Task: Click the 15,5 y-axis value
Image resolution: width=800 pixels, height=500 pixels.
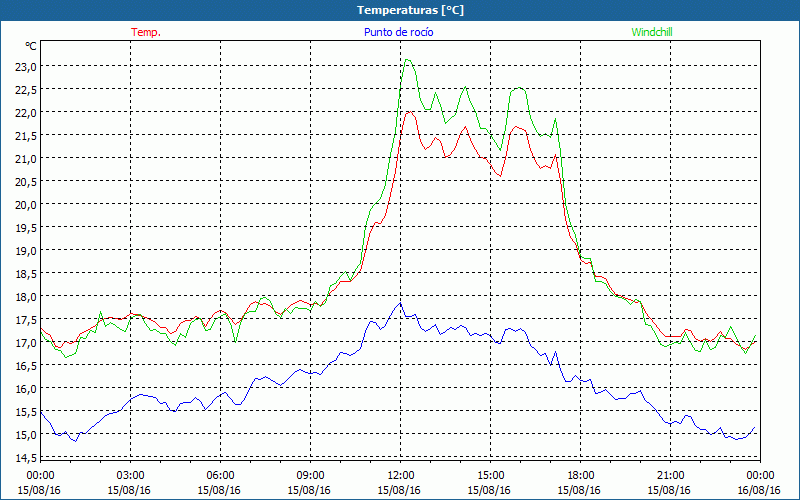Action: (x=26, y=411)
